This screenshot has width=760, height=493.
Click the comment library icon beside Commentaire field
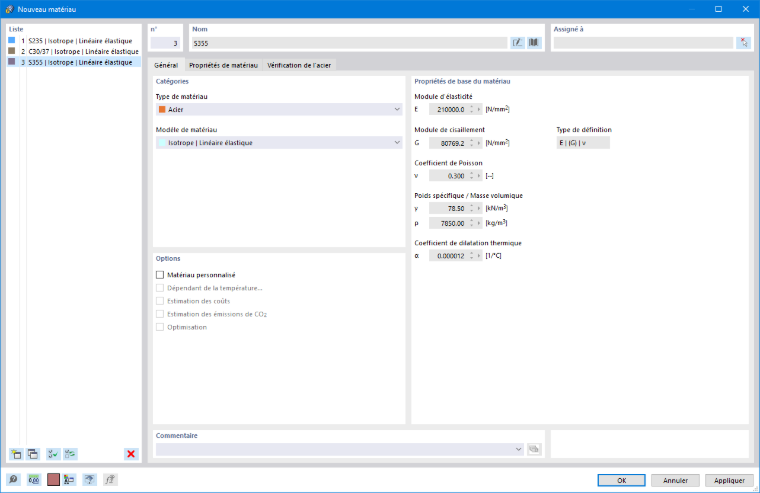click(x=534, y=449)
